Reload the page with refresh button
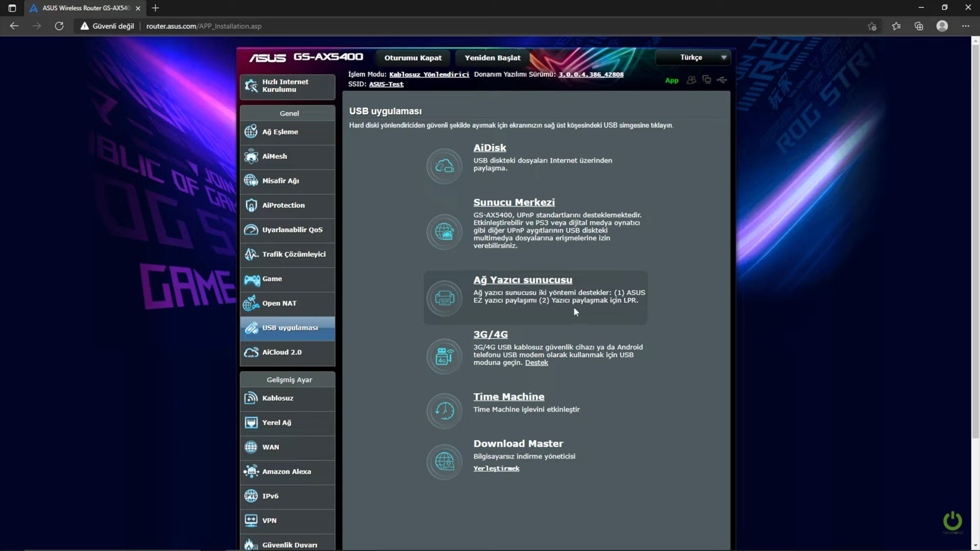The image size is (980, 551). [x=59, y=26]
